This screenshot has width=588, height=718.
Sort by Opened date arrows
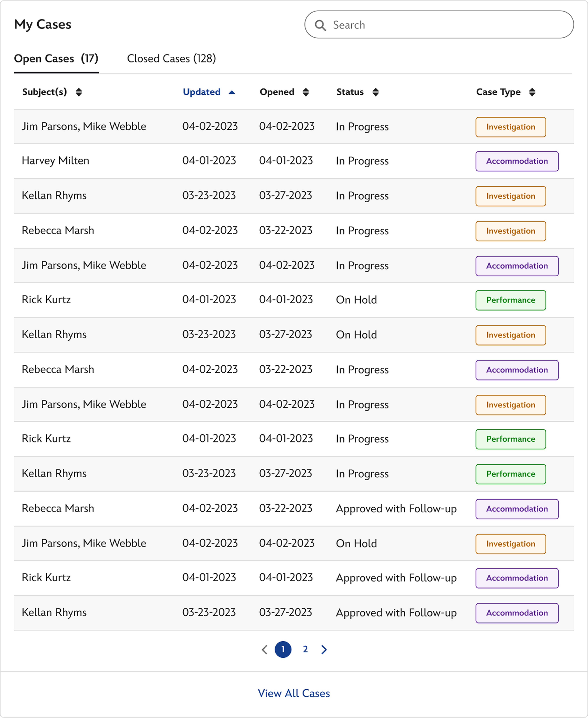click(x=306, y=92)
